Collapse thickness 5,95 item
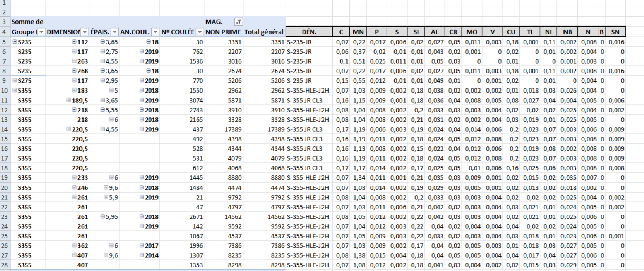Viewport: 644px width, 271px height. pos(103,217)
